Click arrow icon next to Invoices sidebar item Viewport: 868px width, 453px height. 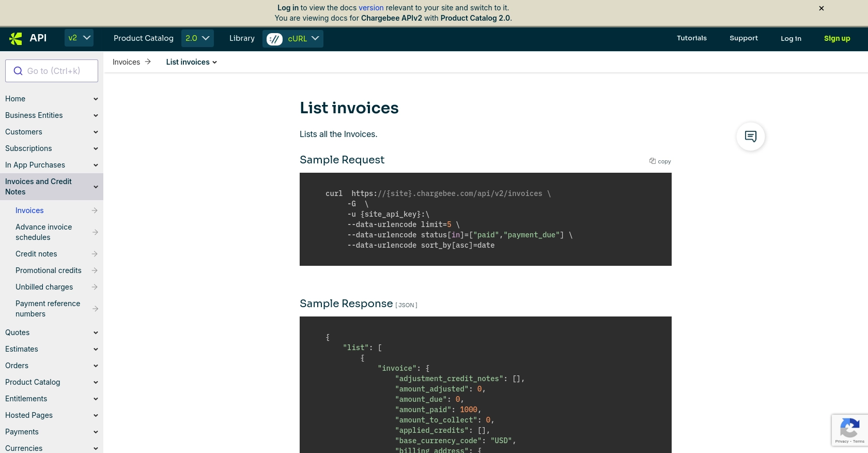click(95, 210)
